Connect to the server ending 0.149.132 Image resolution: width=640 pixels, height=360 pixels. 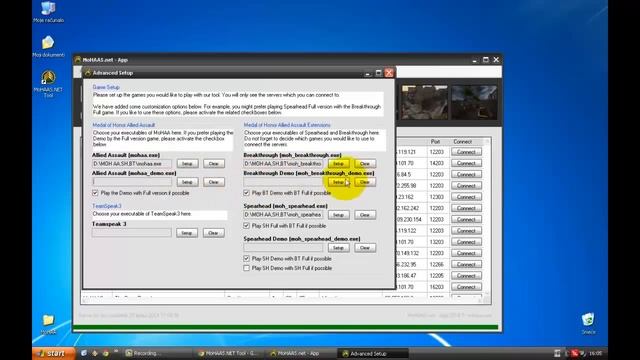(466, 253)
